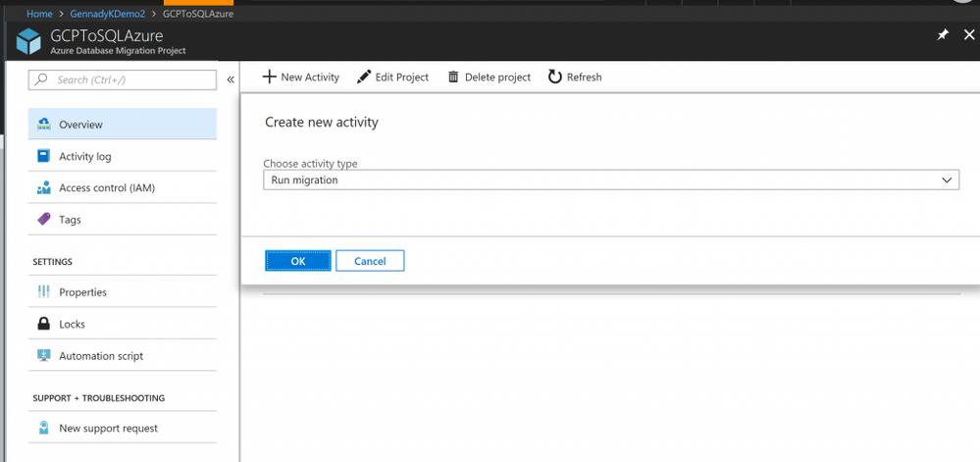This screenshot has width=980, height=462.
Task: Click the Refresh label
Action: tap(585, 77)
